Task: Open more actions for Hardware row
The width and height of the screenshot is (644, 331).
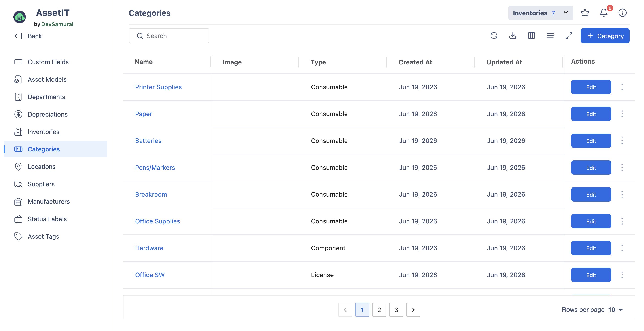Action: point(622,248)
